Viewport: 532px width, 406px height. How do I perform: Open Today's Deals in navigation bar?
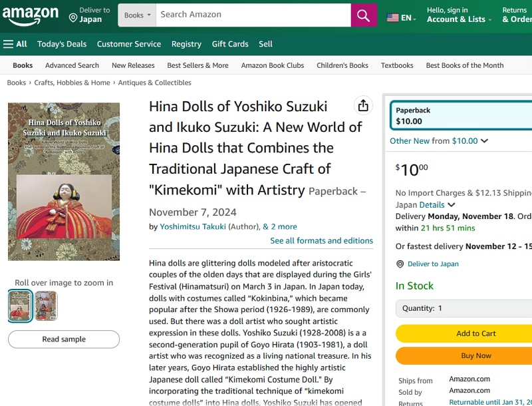62,44
